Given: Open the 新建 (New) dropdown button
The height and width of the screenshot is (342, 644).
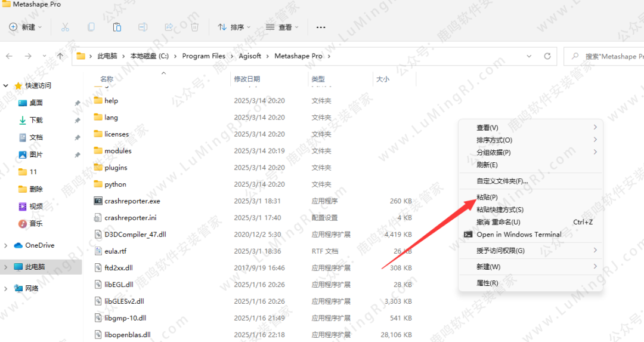Looking at the screenshot, I should click(x=26, y=27).
